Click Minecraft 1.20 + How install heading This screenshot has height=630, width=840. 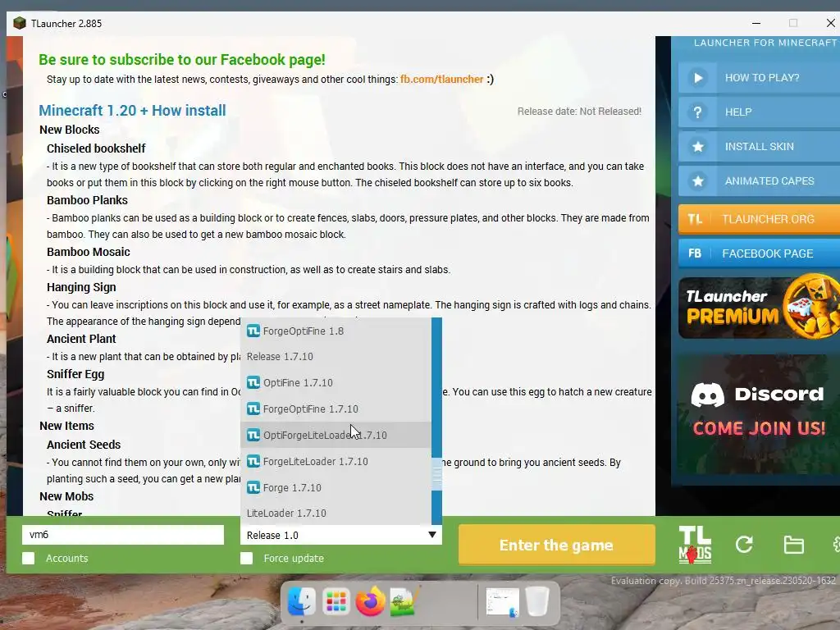132,111
